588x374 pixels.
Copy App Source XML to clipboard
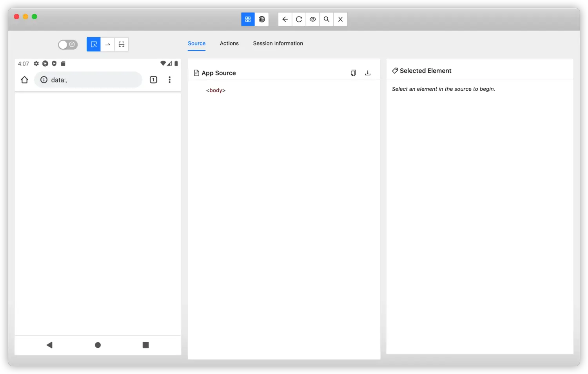pos(353,73)
